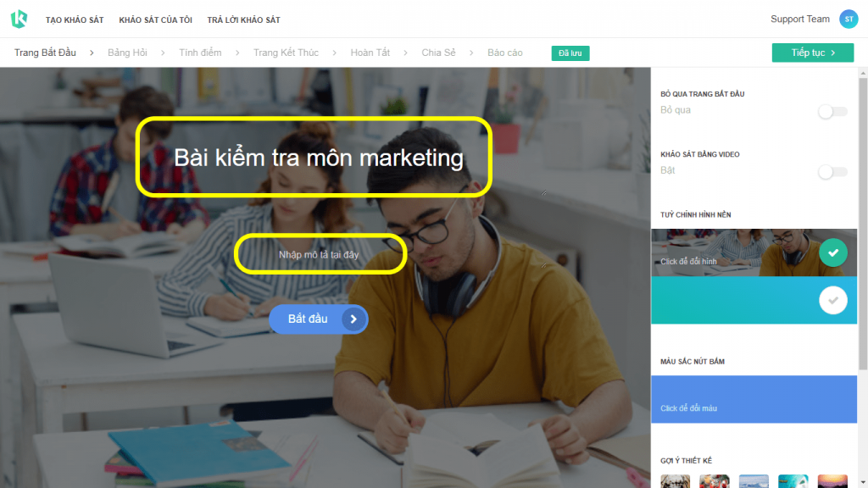Toggle the Bật video survey switch

(832, 171)
